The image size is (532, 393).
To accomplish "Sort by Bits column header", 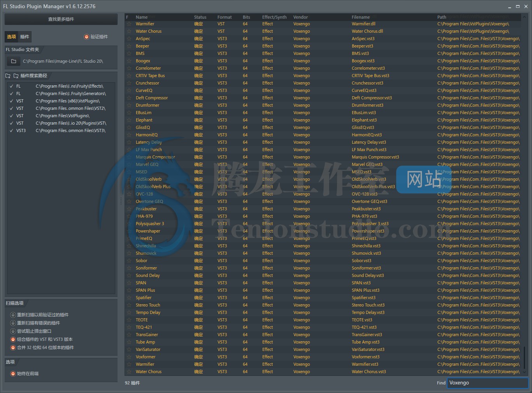I will (246, 17).
